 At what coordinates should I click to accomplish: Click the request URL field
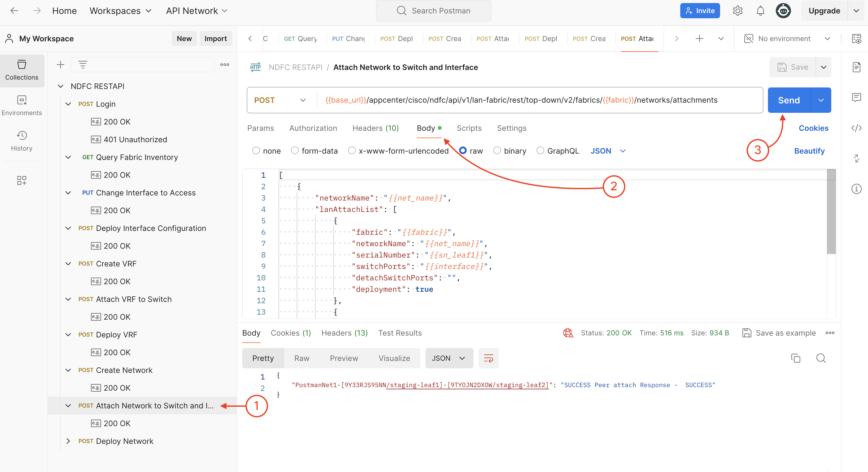coord(539,100)
